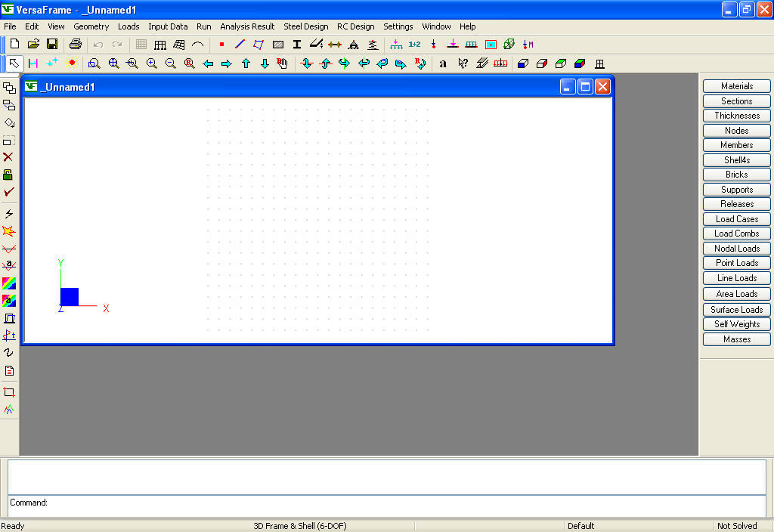
Task: Click the Releases button
Action: 736,204
